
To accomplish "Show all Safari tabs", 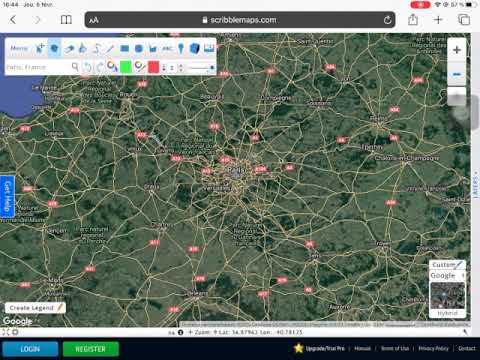I will tap(464, 20).
